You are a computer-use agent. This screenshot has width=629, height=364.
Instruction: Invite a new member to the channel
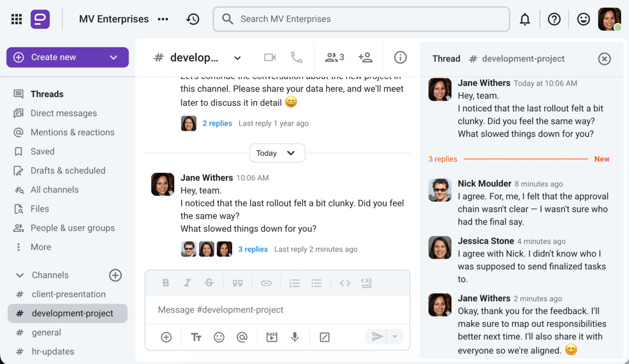[366, 58]
